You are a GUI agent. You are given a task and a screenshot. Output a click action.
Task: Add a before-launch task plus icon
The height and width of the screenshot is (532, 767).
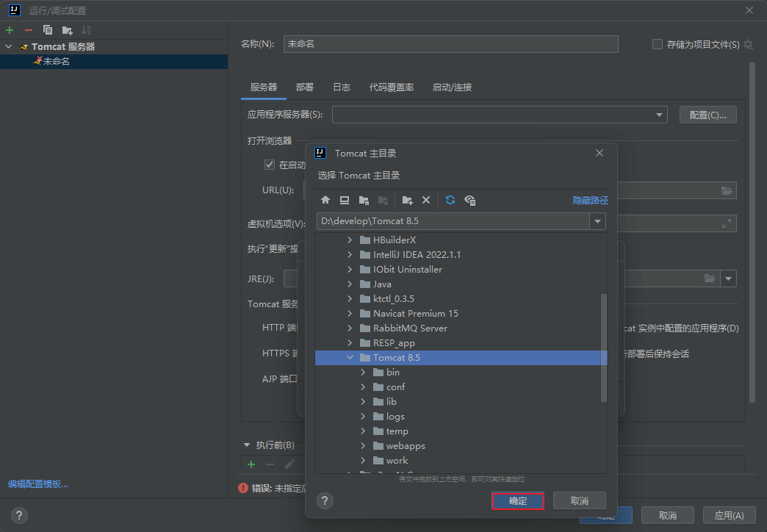coord(251,464)
